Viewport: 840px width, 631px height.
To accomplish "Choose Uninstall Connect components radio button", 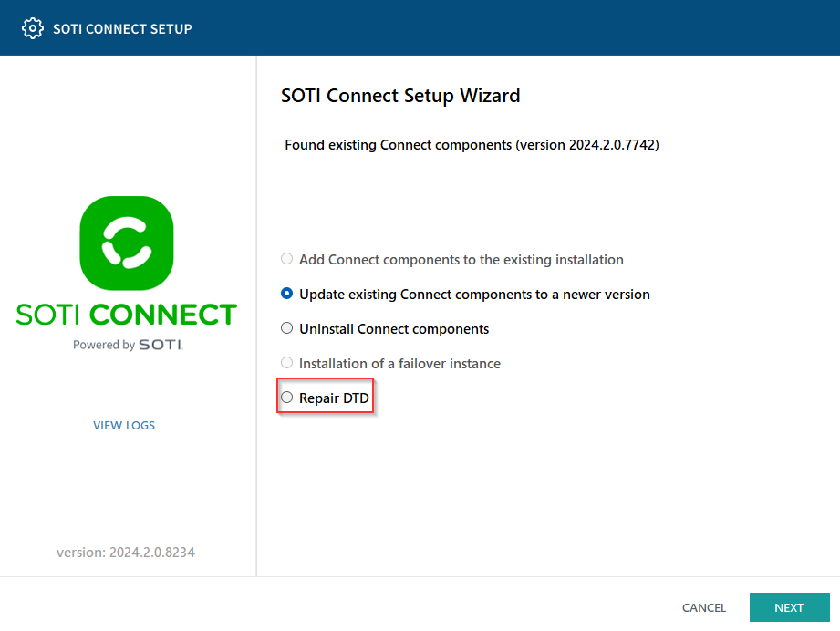I will [x=286, y=328].
